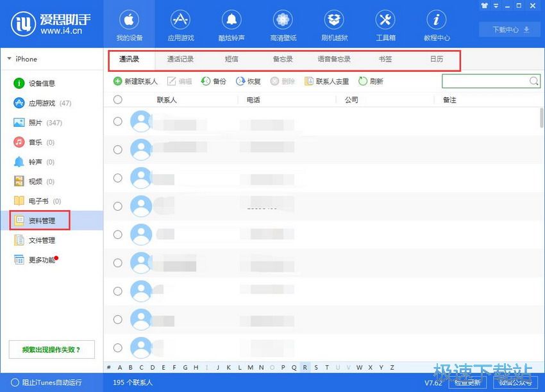Click the 删除 toolbar button
Image resolution: width=545 pixels, height=392 pixels.
[x=283, y=81]
